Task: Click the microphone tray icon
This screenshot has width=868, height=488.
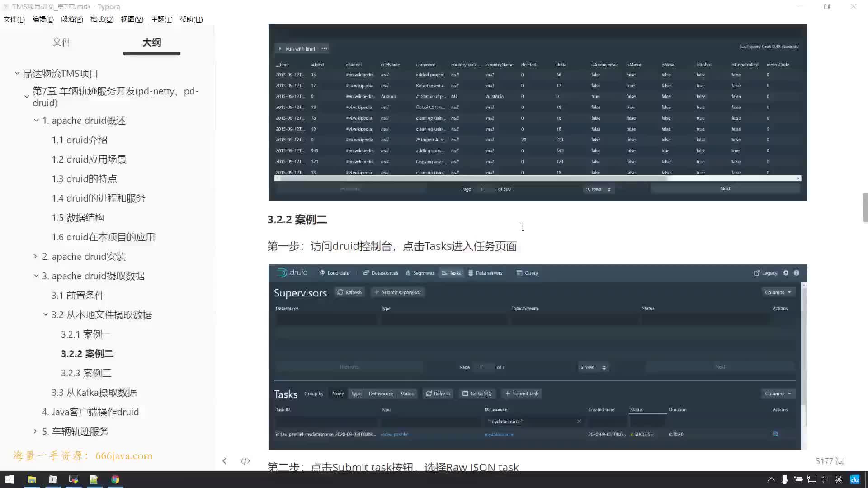Action: tap(784, 479)
